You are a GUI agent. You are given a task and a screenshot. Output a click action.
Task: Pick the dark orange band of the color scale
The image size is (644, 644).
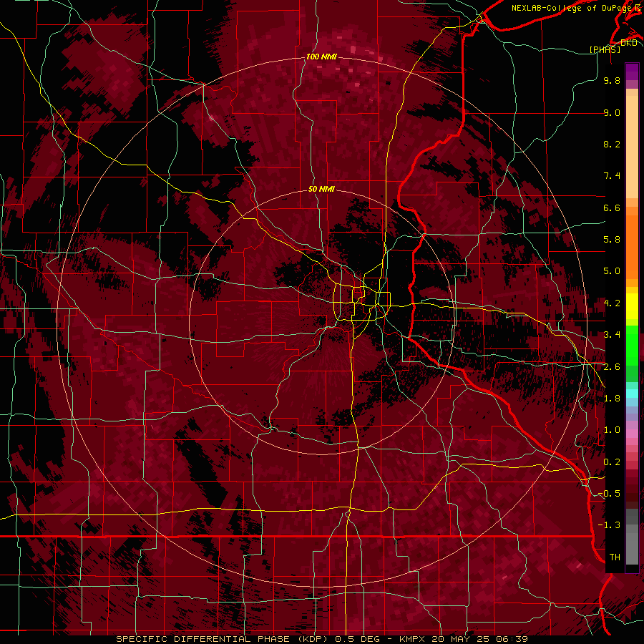tap(632, 248)
